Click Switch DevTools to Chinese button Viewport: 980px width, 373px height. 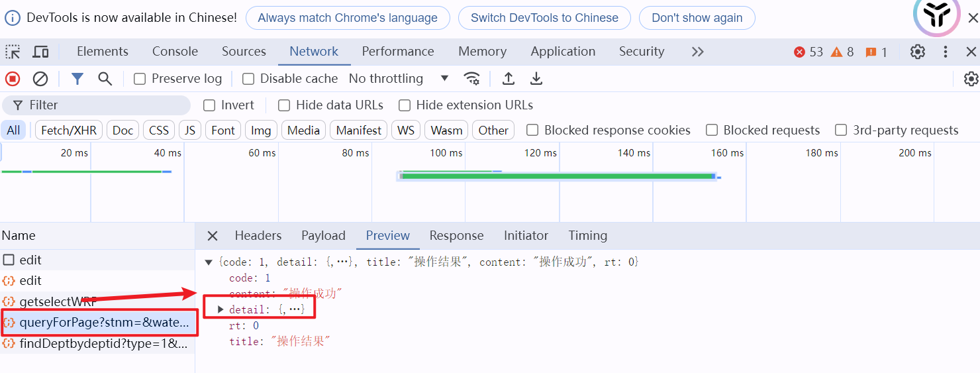pyautogui.click(x=544, y=18)
